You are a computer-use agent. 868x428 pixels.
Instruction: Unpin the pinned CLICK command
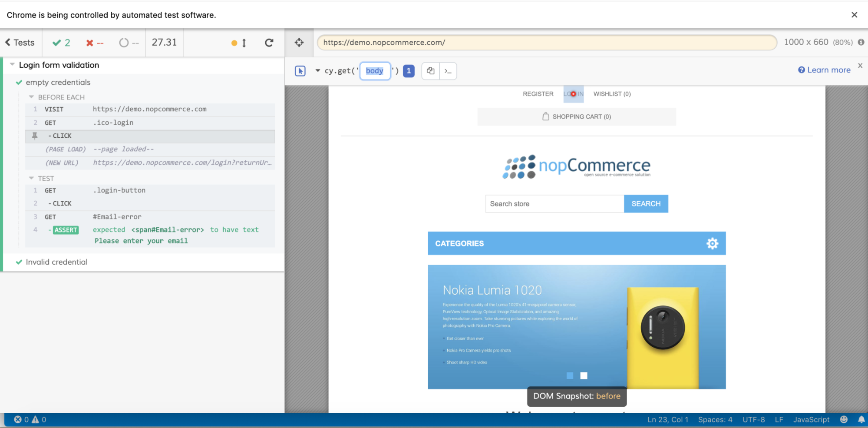(x=35, y=136)
